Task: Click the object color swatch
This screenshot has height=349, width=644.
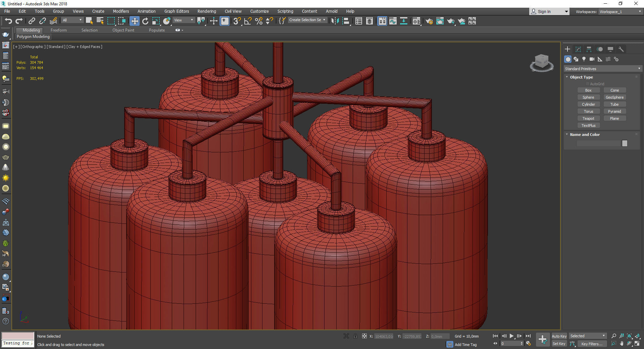Action: pyautogui.click(x=625, y=143)
